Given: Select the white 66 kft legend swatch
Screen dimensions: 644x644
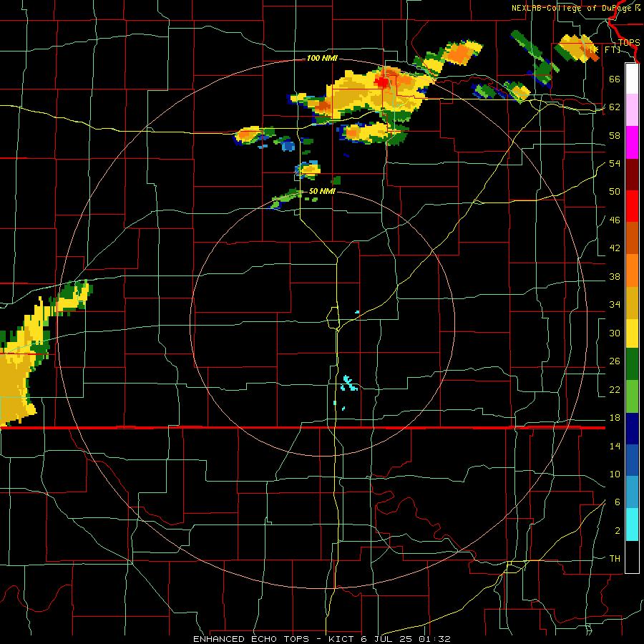Looking at the screenshot, I should coord(632,79).
